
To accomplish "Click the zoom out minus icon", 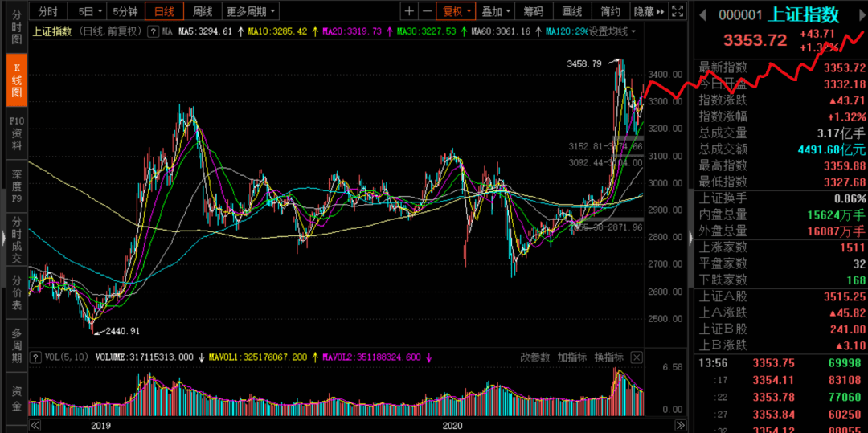I will pyautogui.click(x=427, y=11).
